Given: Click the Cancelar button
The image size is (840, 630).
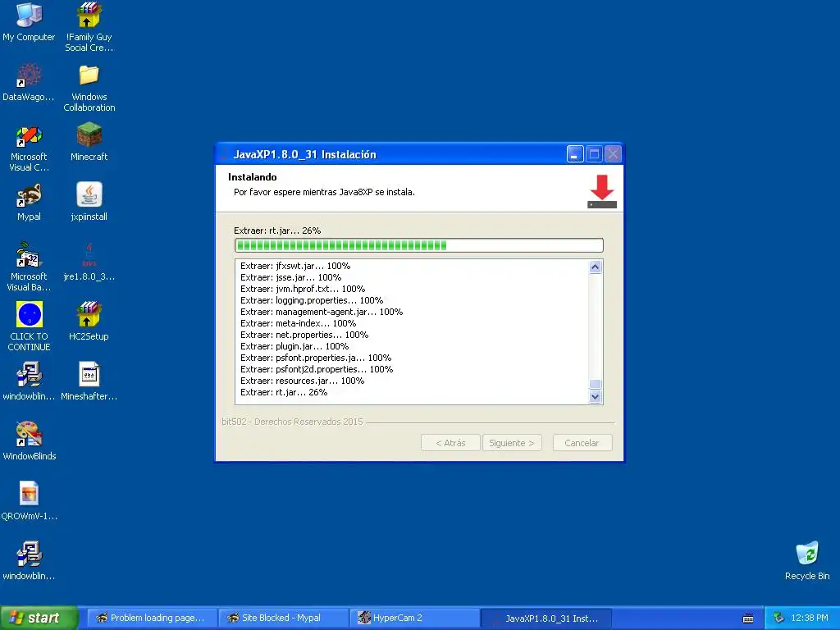Looking at the screenshot, I should point(582,443).
